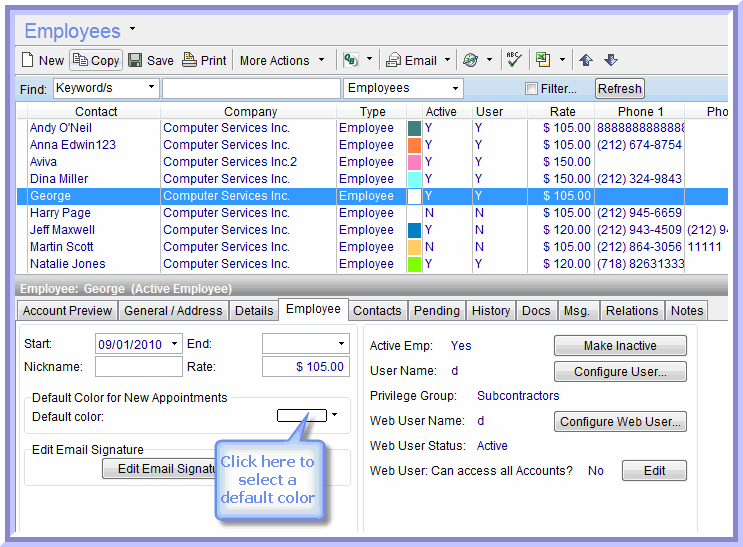Save the record with the Save icon
Image resolution: width=743 pixels, height=547 pixels.
135,61
